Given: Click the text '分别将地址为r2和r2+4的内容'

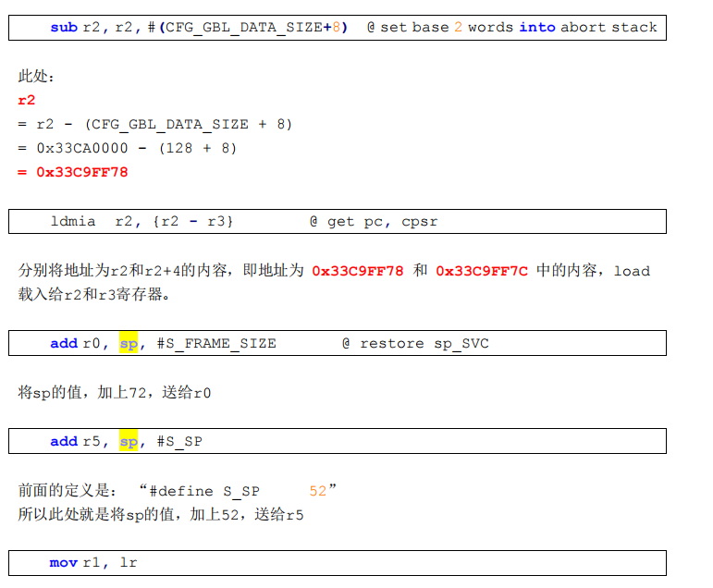Looking at the screenshot, I should pos(122,271).
